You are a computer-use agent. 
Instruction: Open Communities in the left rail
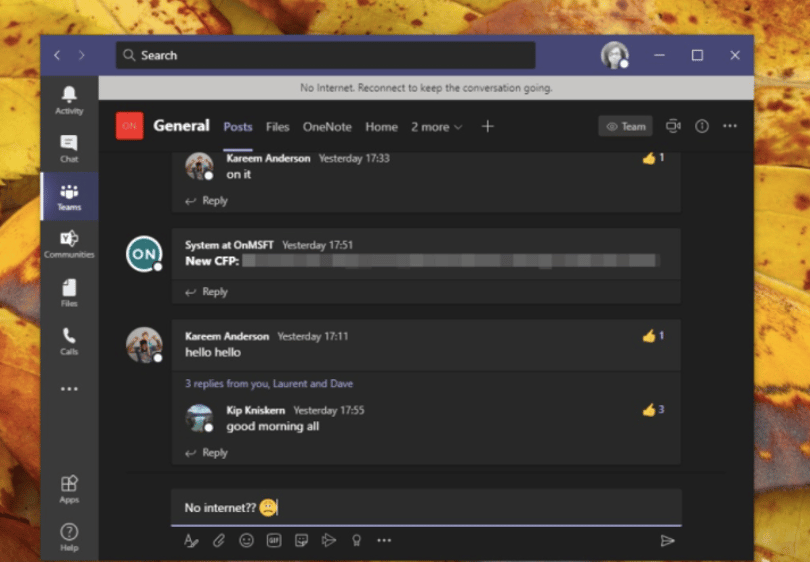pyautogui.click(x=69, y=244)
